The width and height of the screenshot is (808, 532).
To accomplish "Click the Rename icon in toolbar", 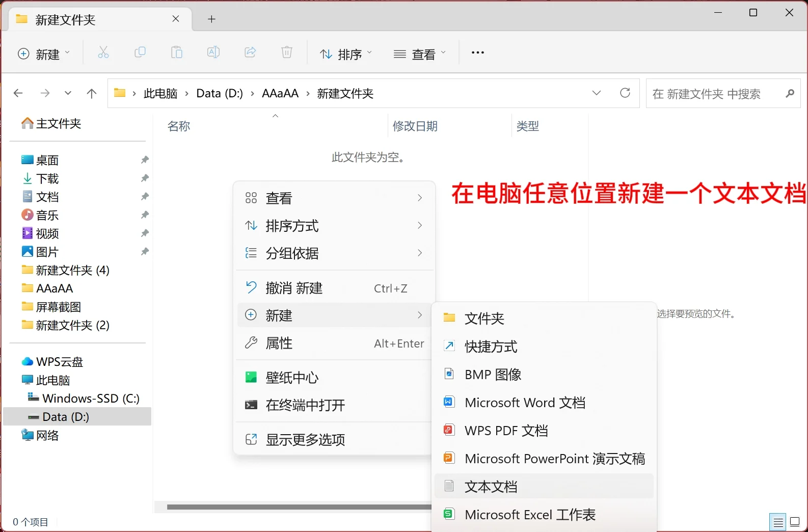I will pyautogui.click(x=213, y=52).
